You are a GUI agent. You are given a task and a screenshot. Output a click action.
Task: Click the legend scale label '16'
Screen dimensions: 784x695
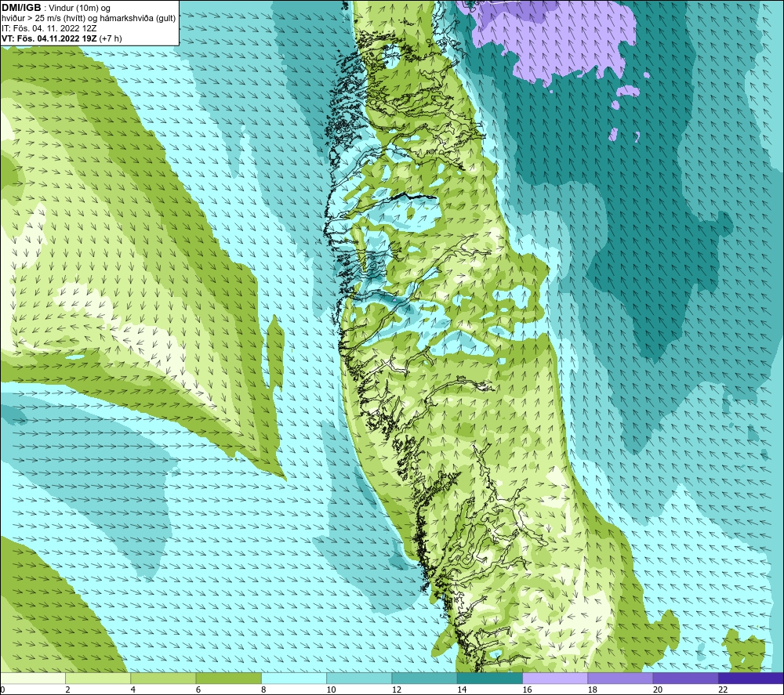click(x=527, y=690)
